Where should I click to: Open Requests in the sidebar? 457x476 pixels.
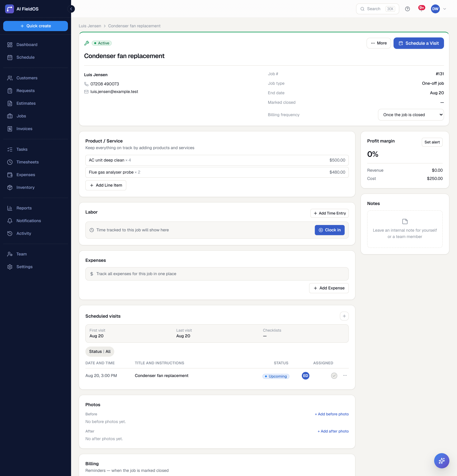pyautogui.click(x=35, y=91)
